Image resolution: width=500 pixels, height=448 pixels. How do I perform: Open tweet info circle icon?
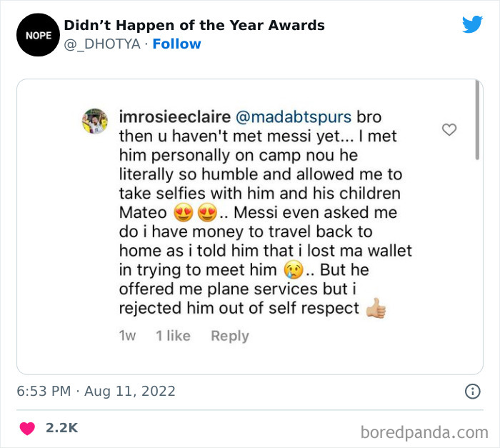472,392
